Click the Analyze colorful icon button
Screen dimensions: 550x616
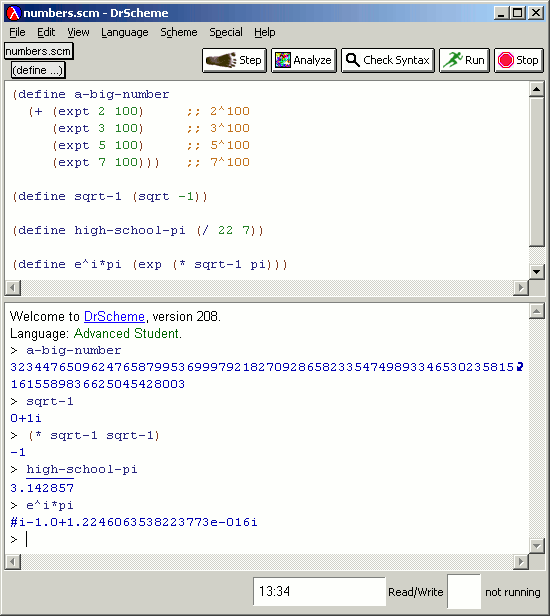[304, 60]
